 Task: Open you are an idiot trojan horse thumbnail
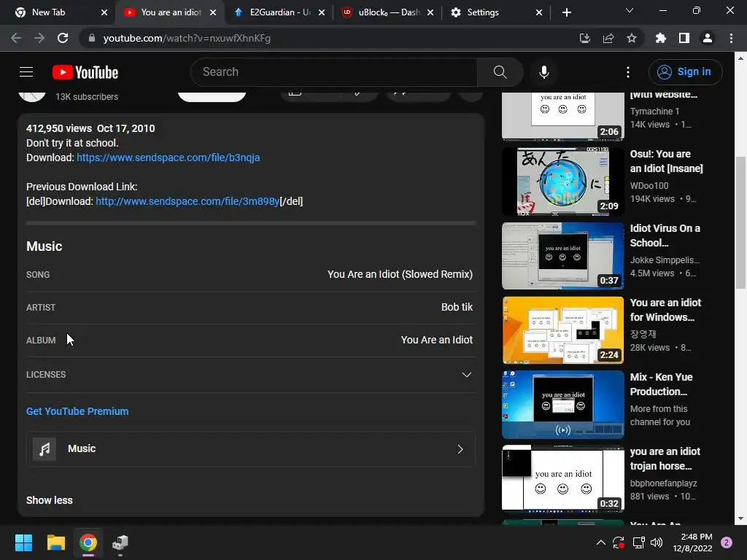pos(563,478)
